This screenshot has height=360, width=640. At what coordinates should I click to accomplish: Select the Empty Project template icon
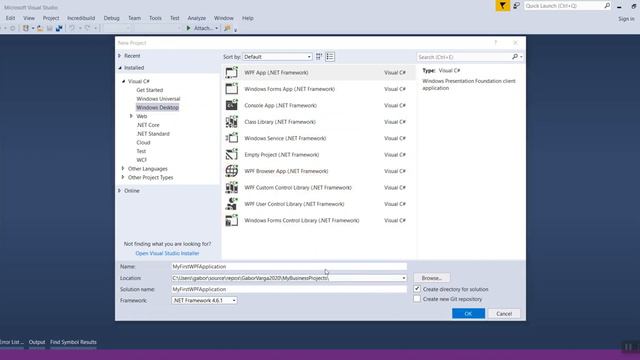(231, 154)
